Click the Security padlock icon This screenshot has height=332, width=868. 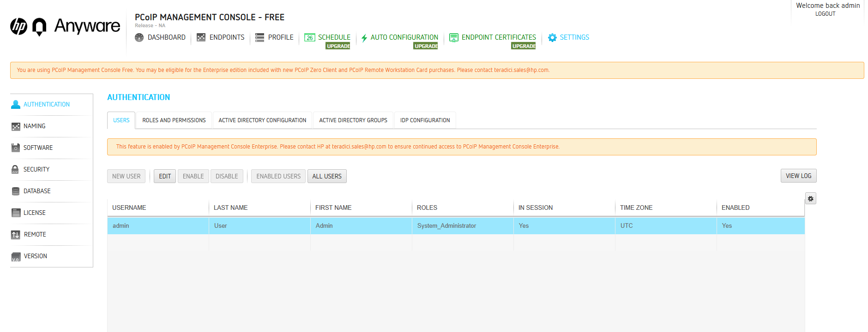15,169
